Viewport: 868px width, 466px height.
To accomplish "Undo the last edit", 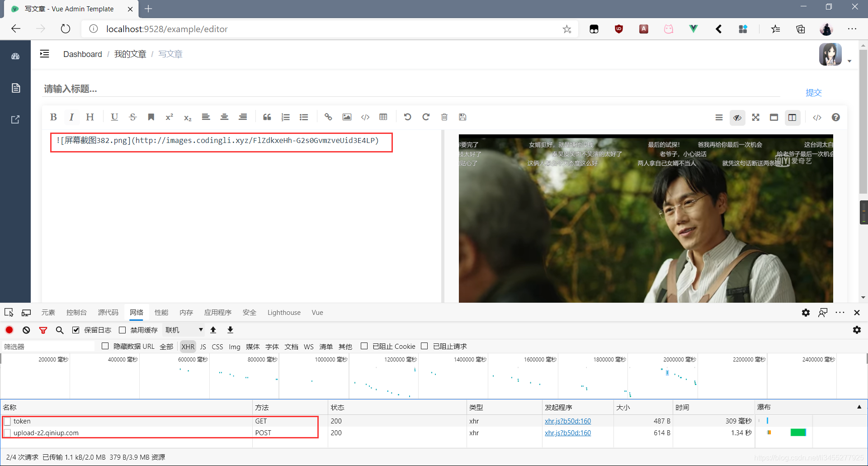I will (408, 117).
